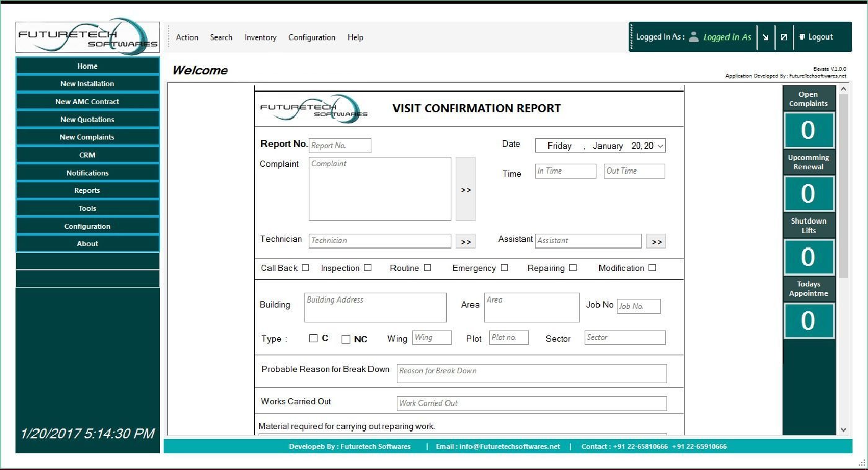Viewport: 868px width, 470px height.
Task: Select New Complaints in the sidebar
Action: pyautogui.click(x=87, y=137)
